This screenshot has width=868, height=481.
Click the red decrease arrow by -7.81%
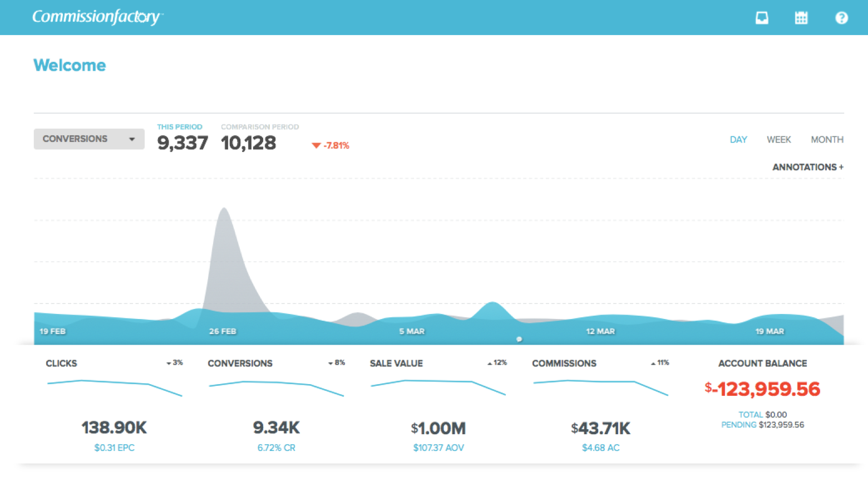click(x=316, y=146)
